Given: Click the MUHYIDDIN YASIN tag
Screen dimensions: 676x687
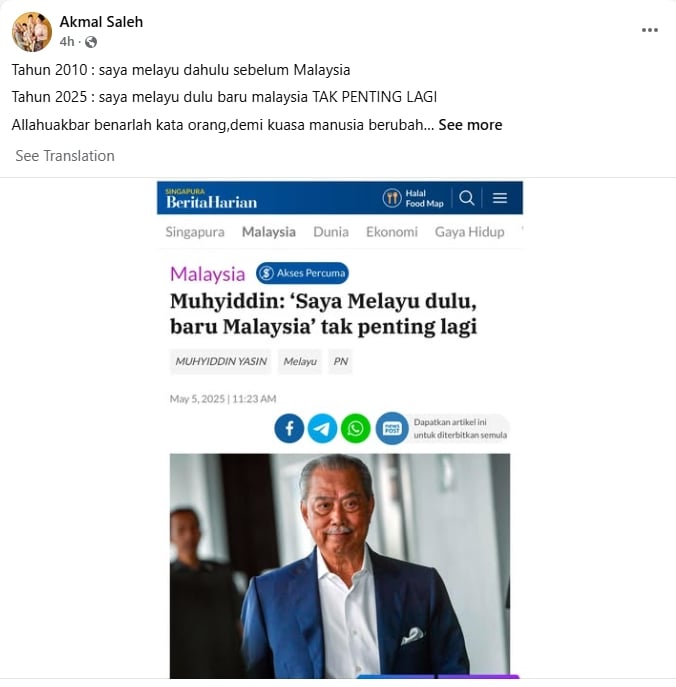Looking at the screenshot, I should coord(221,361).
